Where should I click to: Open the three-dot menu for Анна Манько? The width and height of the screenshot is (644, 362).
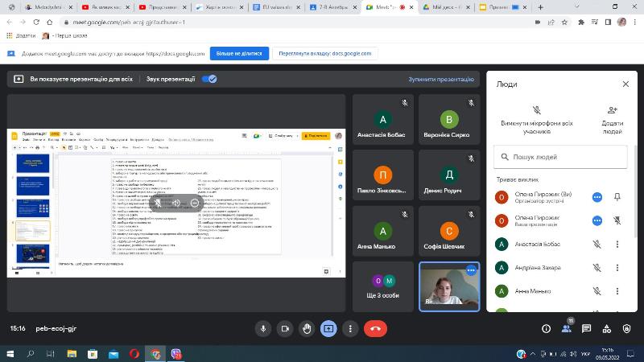(617, 290)
